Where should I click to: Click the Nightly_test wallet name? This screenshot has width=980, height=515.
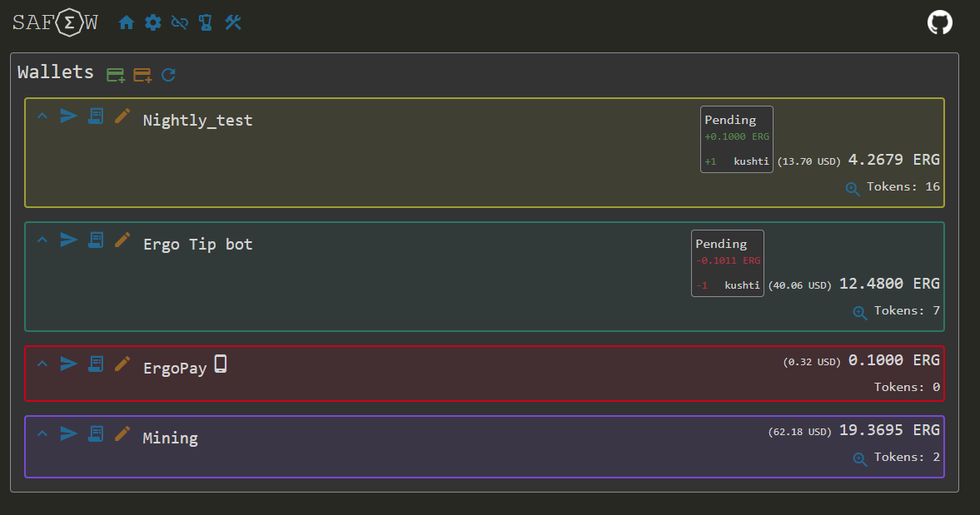pos(197,121)
